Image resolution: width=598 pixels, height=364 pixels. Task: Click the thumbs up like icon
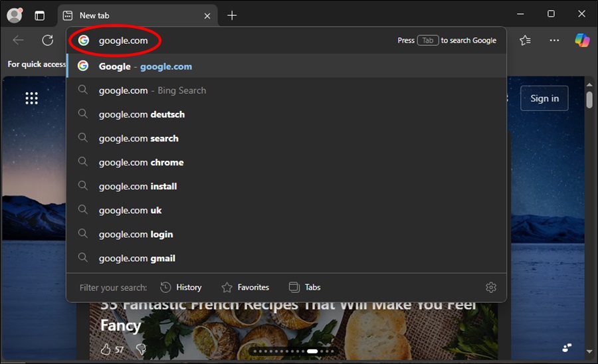click(105, 349)
